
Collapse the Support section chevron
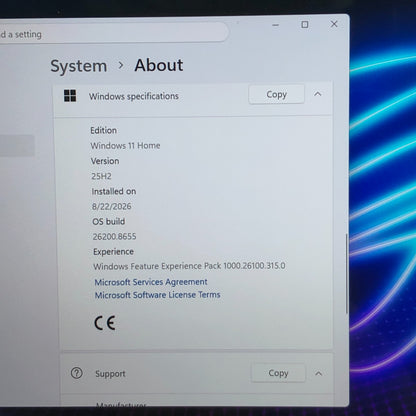[x=319, y=373]
